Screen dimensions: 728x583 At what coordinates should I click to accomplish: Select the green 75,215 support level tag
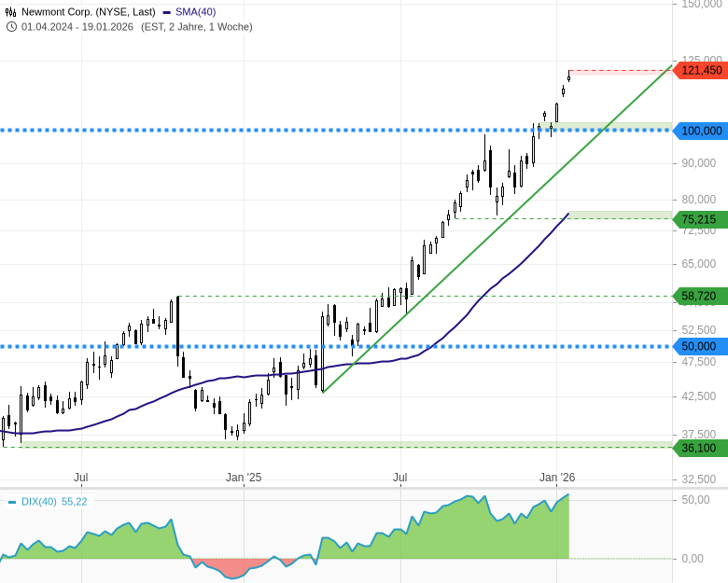click(x=700, y=219)
